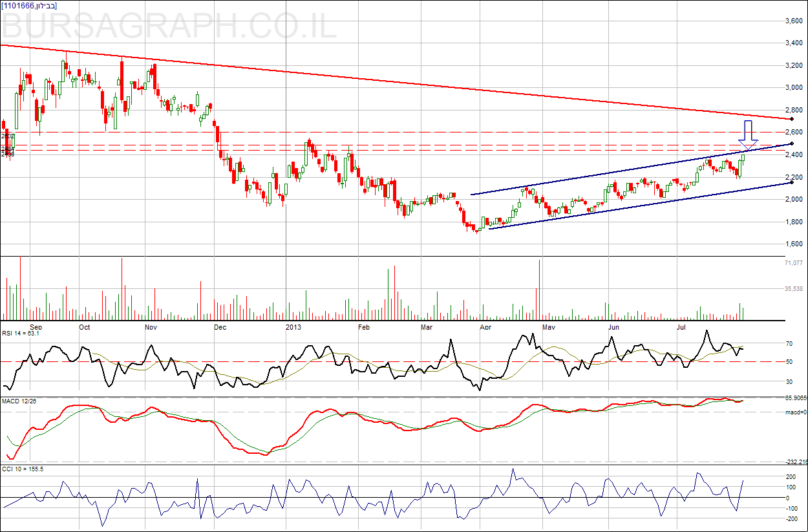Click the chart title ticker 1101666
808x532 pixels.
click(x=20, y=6)
